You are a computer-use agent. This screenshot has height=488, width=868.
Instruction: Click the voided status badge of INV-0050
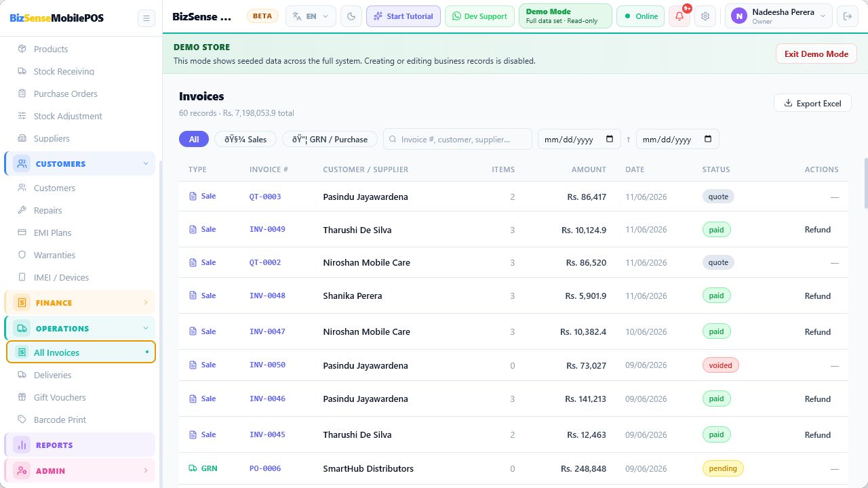[720, 365]
